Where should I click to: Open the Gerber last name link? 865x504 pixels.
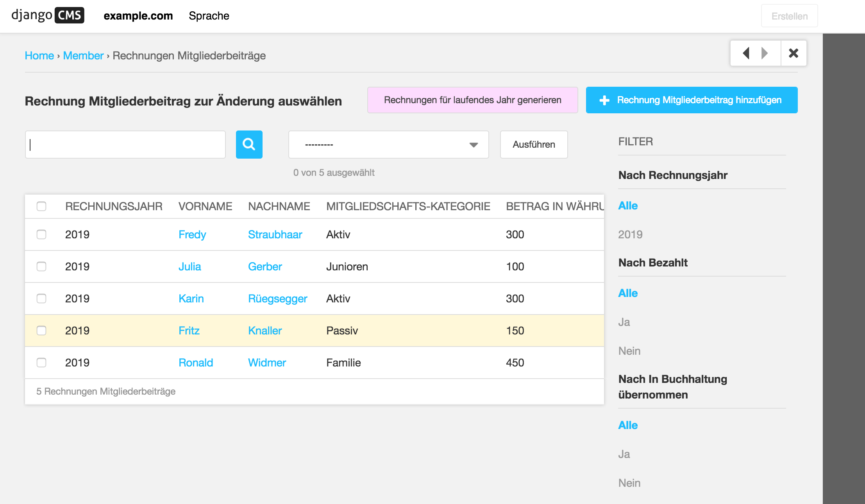point(265,266)
